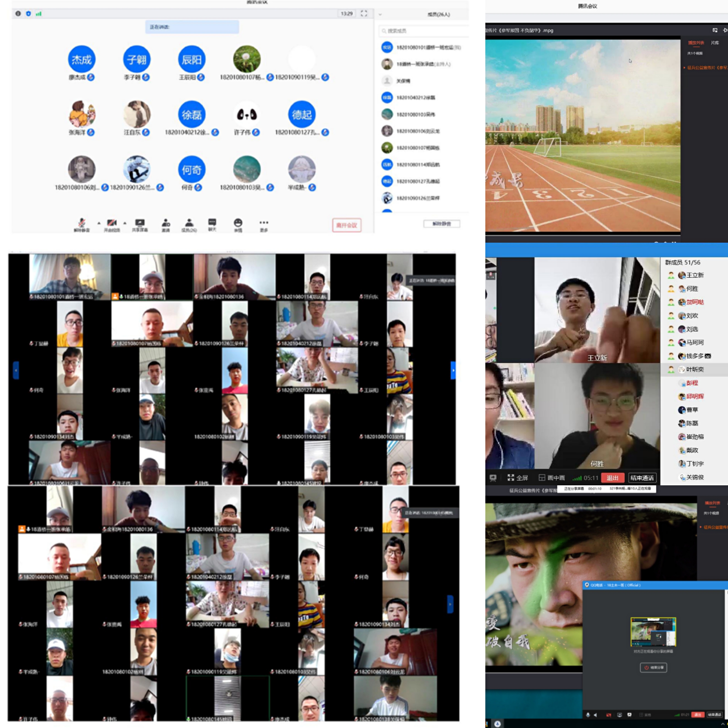Switch to the 片库 library tab
The image size is (728, 728).
(715, 43)
